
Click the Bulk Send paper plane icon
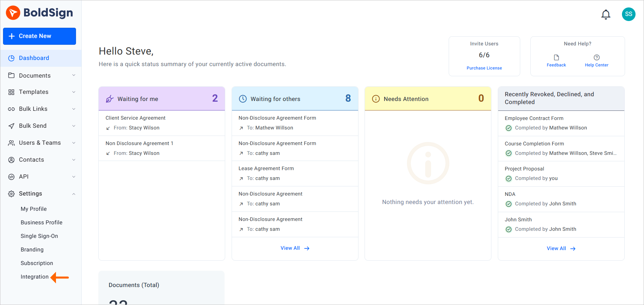[12, 126]
